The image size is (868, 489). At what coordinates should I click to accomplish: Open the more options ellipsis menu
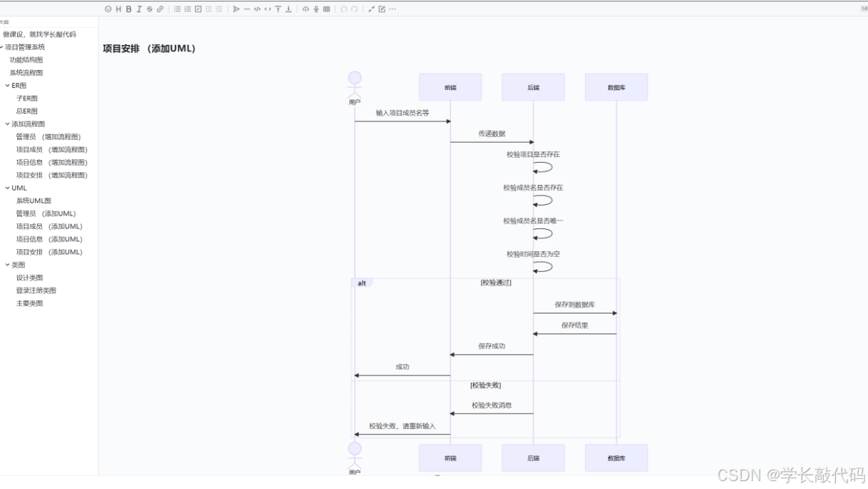pos(392,9)
